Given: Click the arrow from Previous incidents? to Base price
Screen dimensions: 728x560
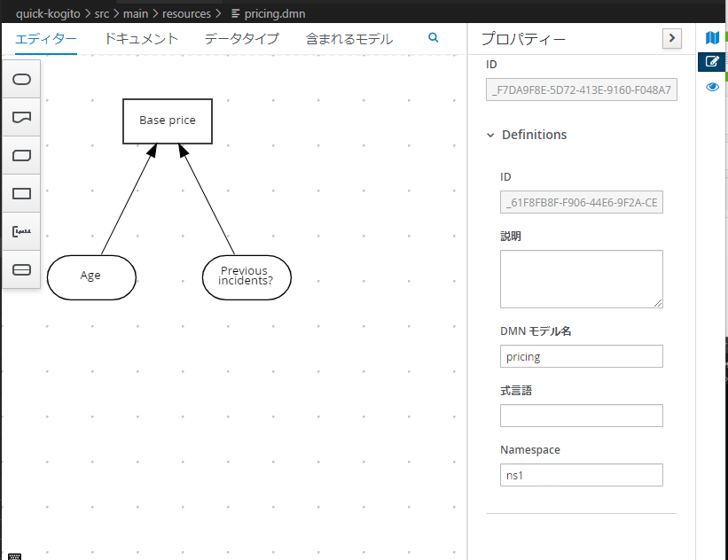Looking at the screenshot, I should coord(207,199).
